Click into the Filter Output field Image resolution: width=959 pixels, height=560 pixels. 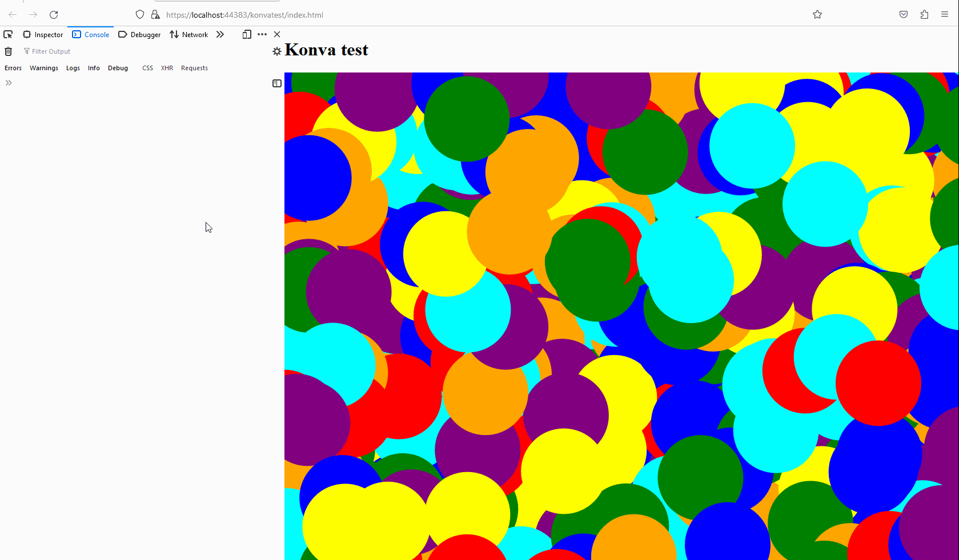point(51,51)
